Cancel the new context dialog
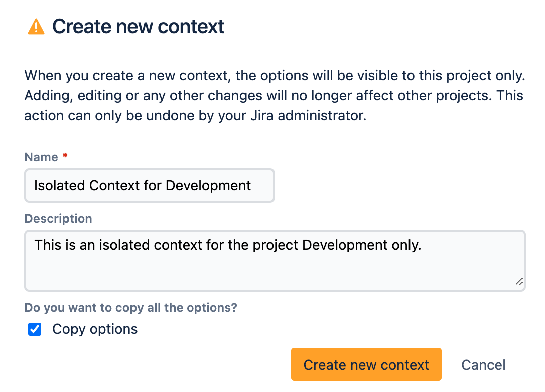 [483, 365]
